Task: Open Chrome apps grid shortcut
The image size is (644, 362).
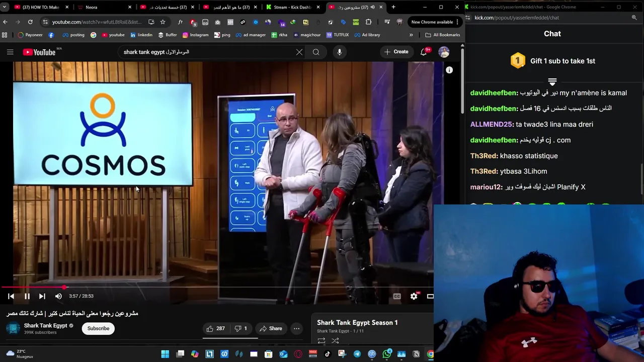Action: 5,35
